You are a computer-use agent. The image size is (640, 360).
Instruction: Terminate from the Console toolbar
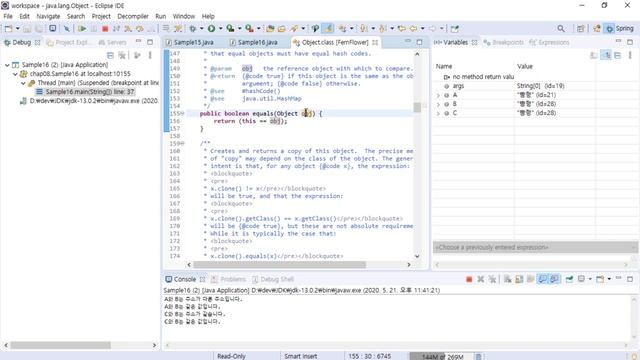click(469, 279)
